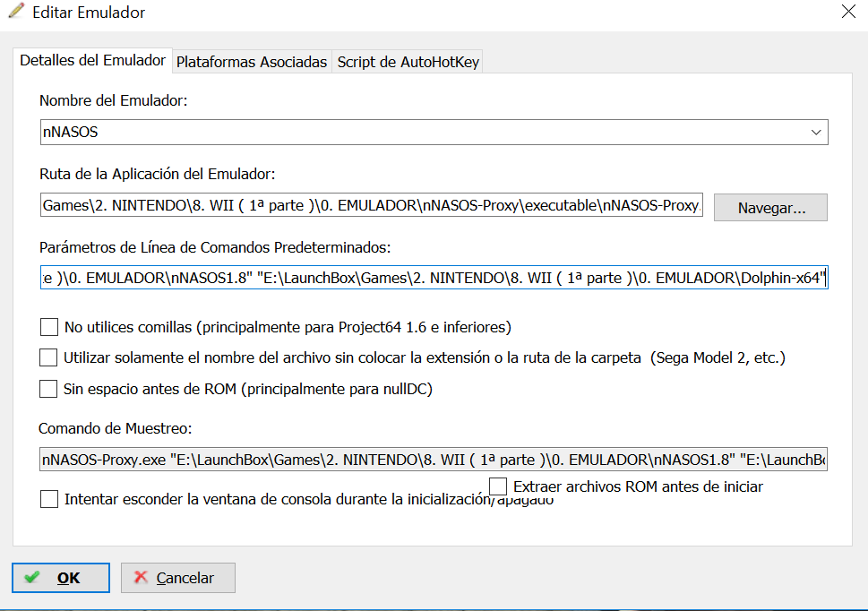The height and width of the screenshot is (611, 868).
Task: Click Parámetros de Línea de Comandos Predeterminados label
Action: tap(215, 247)
